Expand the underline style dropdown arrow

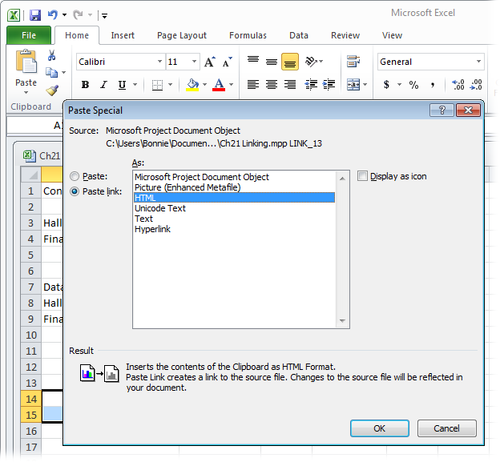(135, 85)
